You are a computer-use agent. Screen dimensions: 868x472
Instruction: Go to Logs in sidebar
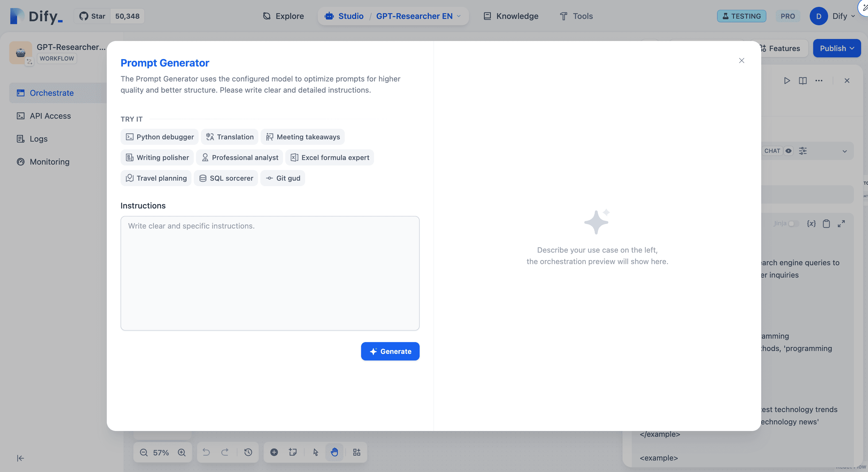[x=38, y=139]
